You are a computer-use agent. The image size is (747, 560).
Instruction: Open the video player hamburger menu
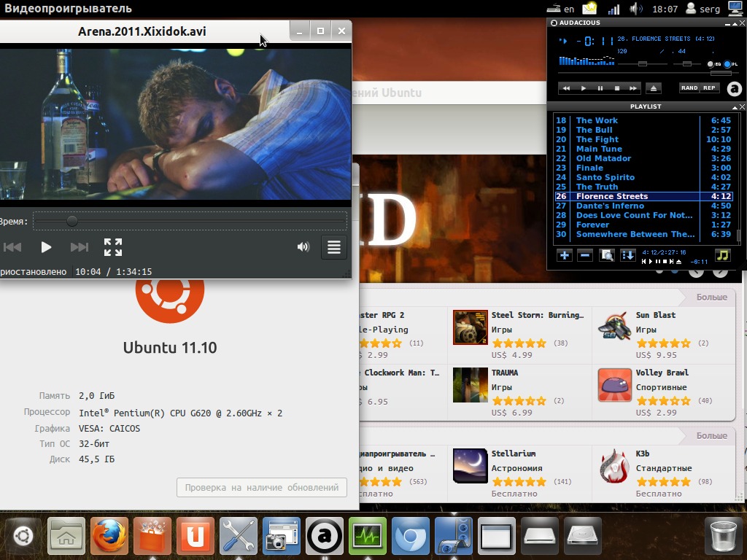334,247
